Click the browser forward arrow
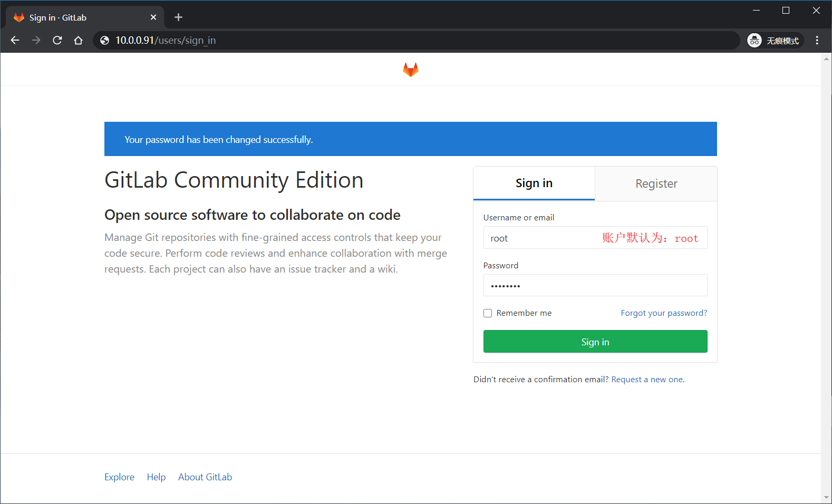This screenshot has width=832, height=504. point(36,41)
